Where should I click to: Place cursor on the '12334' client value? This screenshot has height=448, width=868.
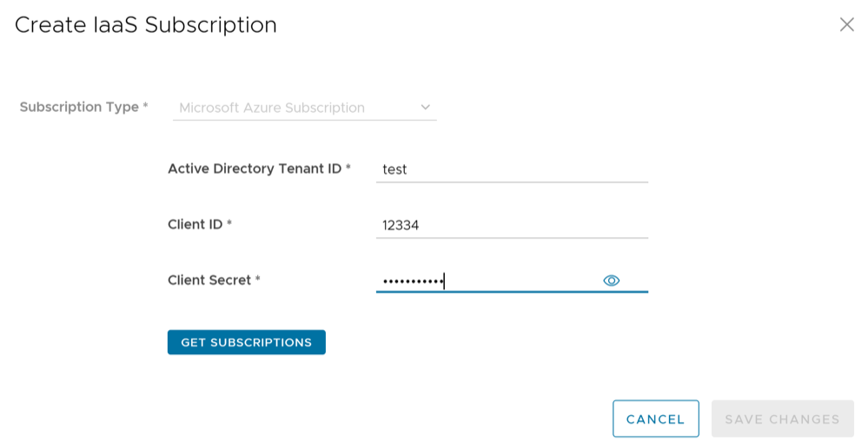(401, 225)
